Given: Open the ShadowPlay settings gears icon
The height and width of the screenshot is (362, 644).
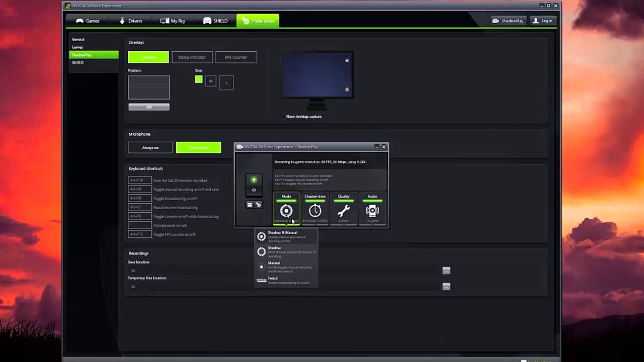Looking at the screenshot, I should click(258, 205).
